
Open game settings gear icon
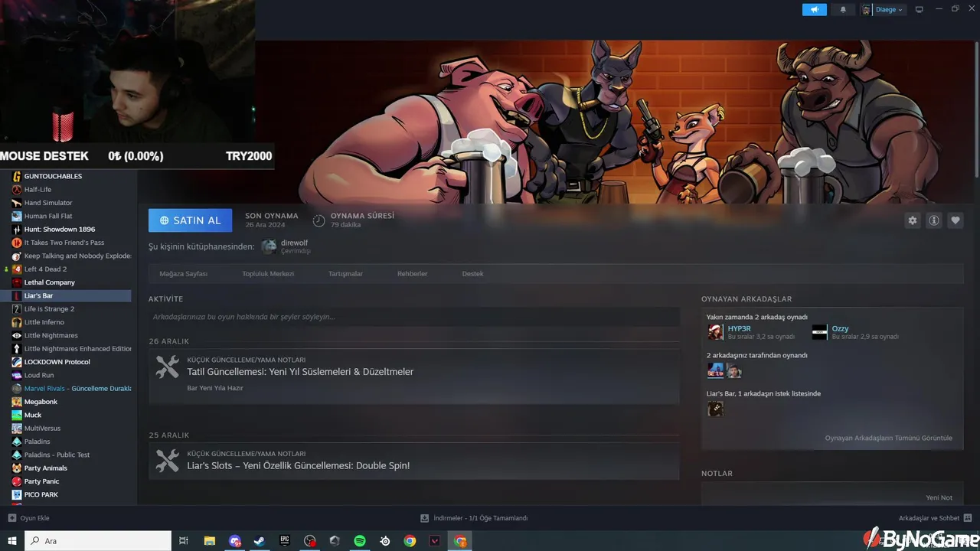[x=913, y=220]
